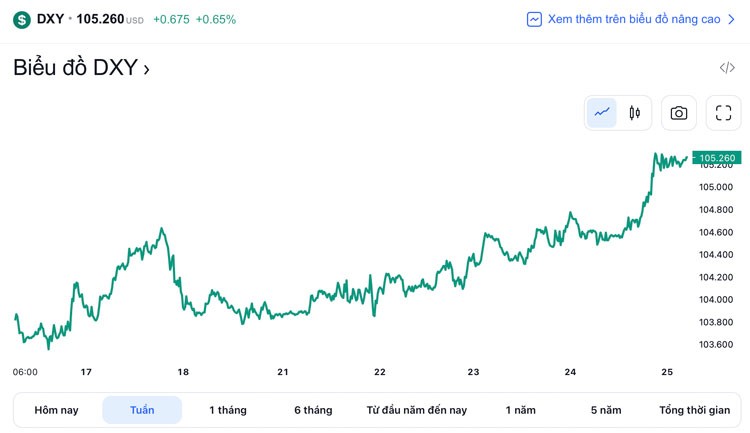Pick the '5 năm' time range
The width and height of the screenshot is (750, 433).
click(x=606, y=410)
